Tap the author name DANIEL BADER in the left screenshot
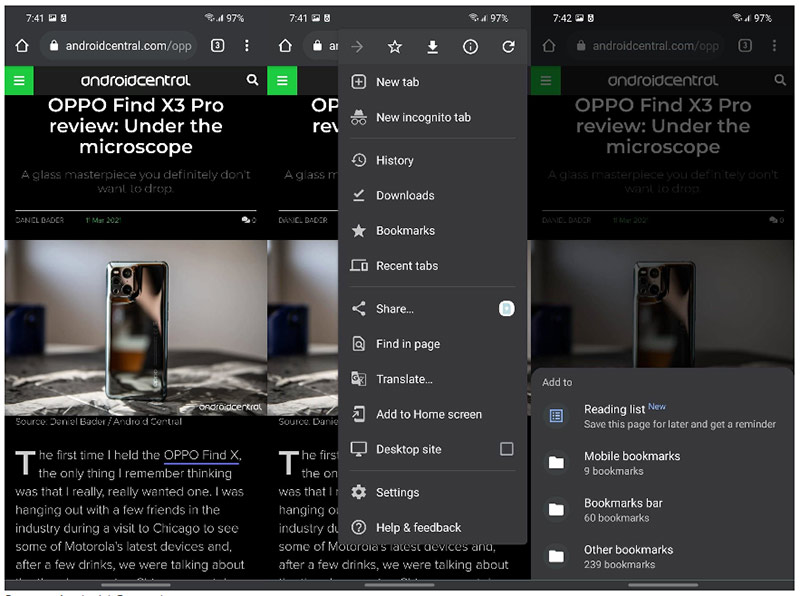The height and width of the screenshot is (596, 800). [39, 220]
